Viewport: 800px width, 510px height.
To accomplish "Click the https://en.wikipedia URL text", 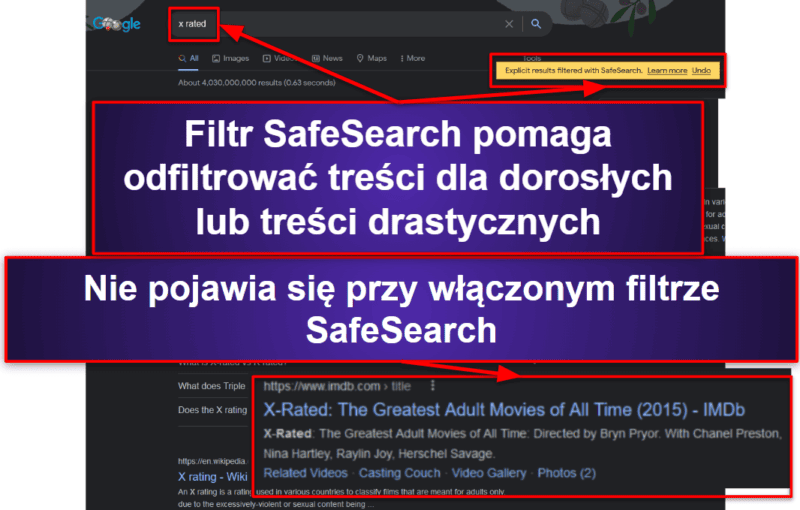I will (212, 462).
